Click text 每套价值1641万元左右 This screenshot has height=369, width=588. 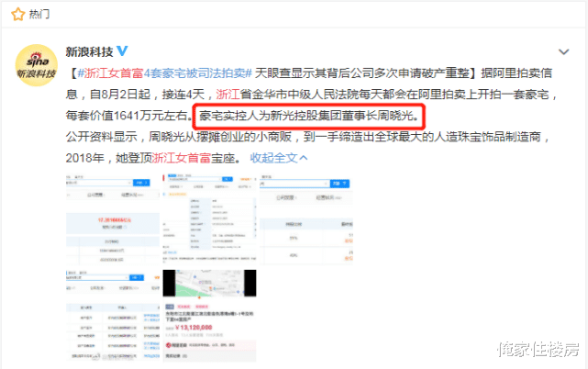point(127,116)
